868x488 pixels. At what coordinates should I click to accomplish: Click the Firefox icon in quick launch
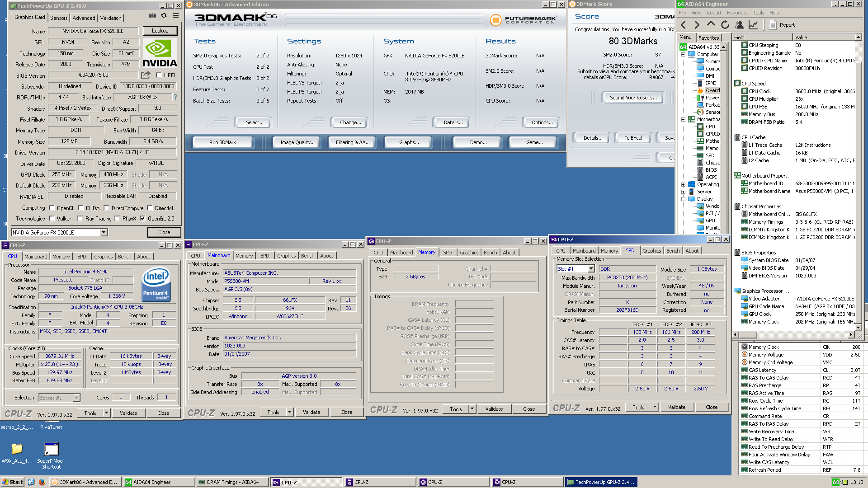pyautogui.click(x=42, y=482)
